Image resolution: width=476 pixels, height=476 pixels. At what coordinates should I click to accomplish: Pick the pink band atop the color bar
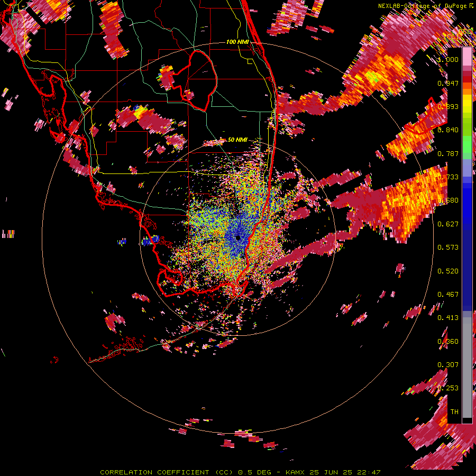tap(467, 56)
